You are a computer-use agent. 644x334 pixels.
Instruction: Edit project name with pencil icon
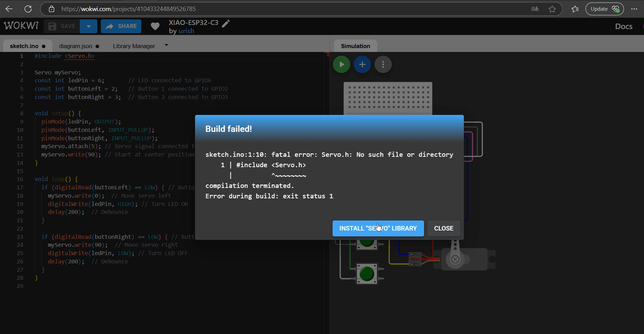tap(226, 24)
